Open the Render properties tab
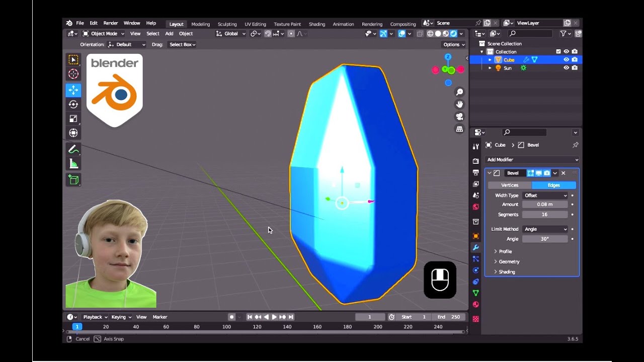644x362 pixels. click(476, 161)
